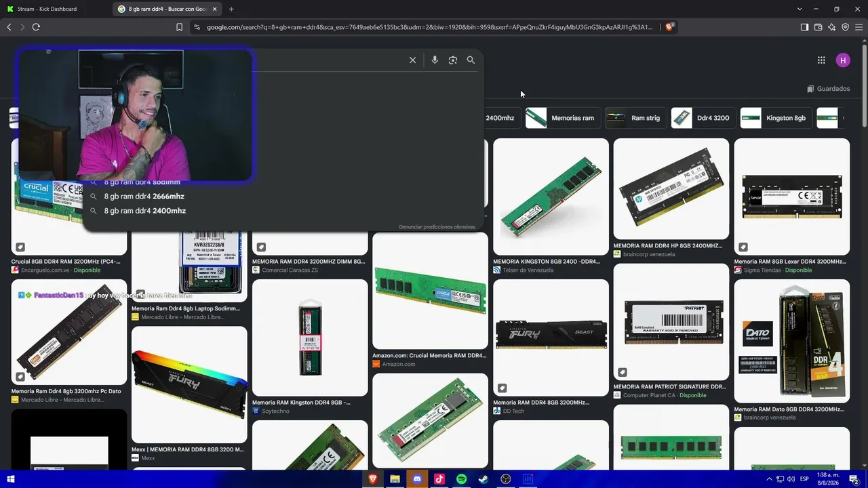Filter images by Memorias ram chip
Image resolution: width=868 pixels, height=488 pixels.
pos(561,118)
